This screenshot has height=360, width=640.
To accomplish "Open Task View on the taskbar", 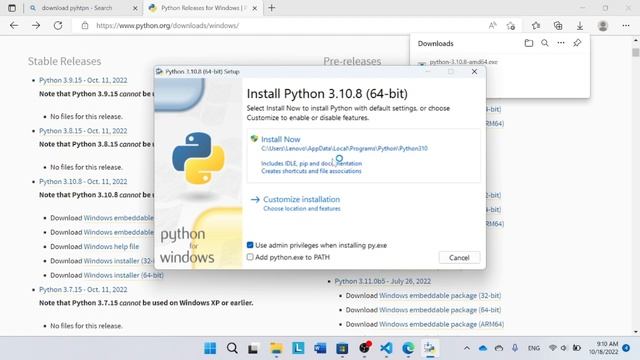I will tap(253, 348).
